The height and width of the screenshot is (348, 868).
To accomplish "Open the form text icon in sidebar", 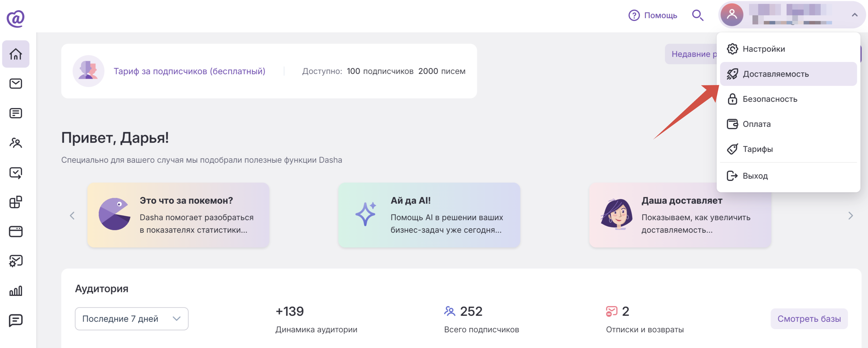I will (16, 113).
